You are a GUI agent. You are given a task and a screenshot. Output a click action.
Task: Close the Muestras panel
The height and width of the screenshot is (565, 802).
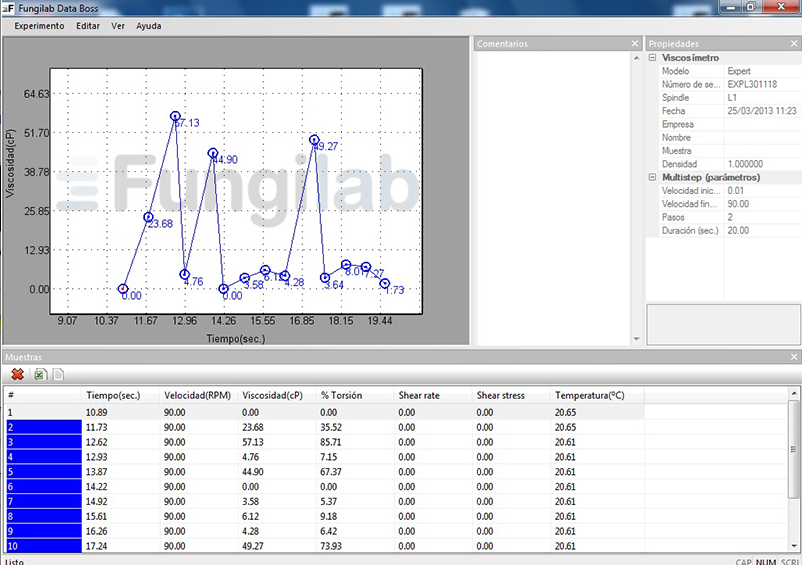pos(795,357)
